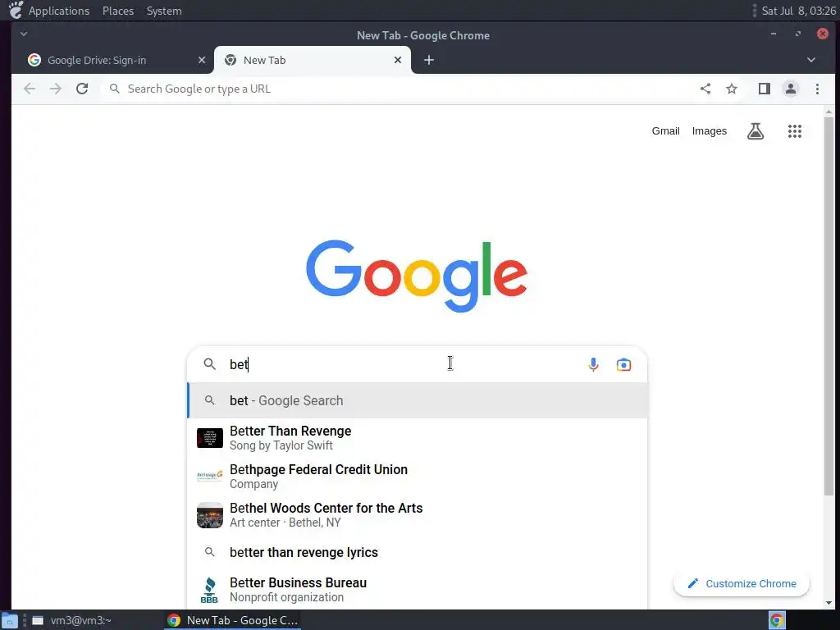Choose the Bethpage Federal Credit Union suggestion
840x630 pixels.
pos(418,477)
